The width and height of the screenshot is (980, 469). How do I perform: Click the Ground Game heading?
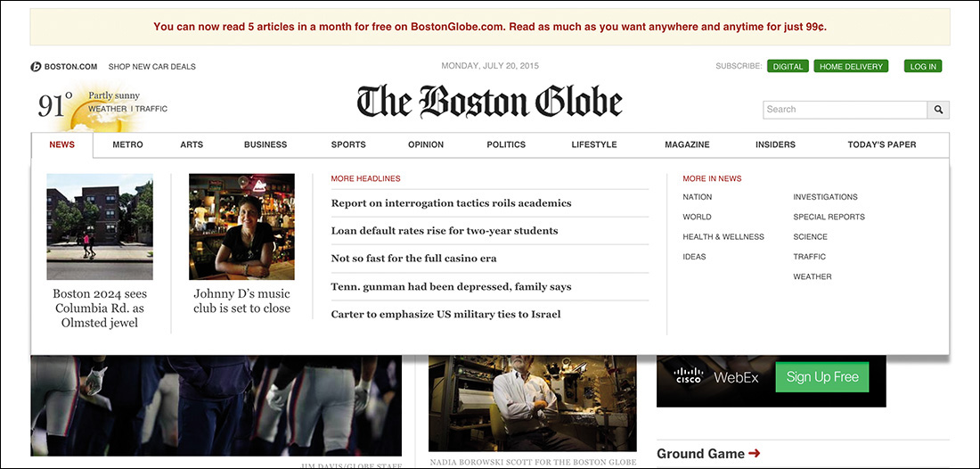point(700,454)
